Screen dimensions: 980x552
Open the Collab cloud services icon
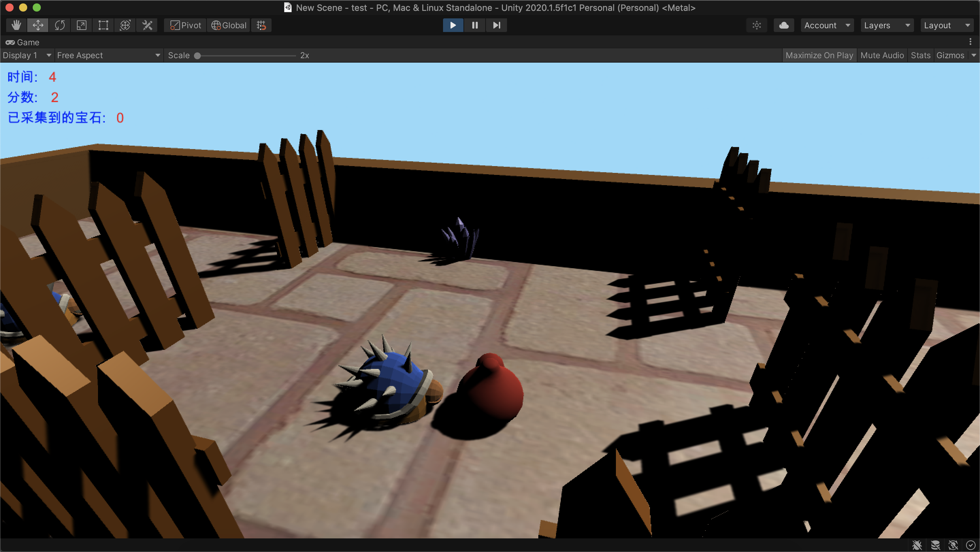point(784,26)
